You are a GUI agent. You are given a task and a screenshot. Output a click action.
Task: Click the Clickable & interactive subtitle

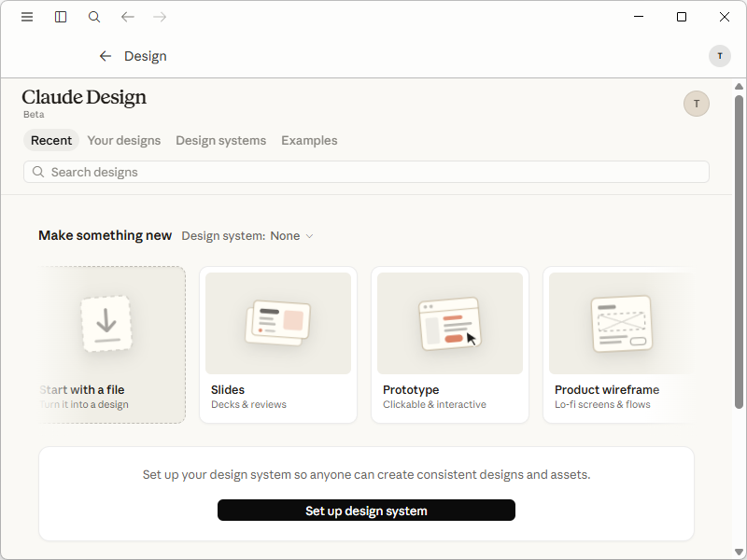point(434,404)
